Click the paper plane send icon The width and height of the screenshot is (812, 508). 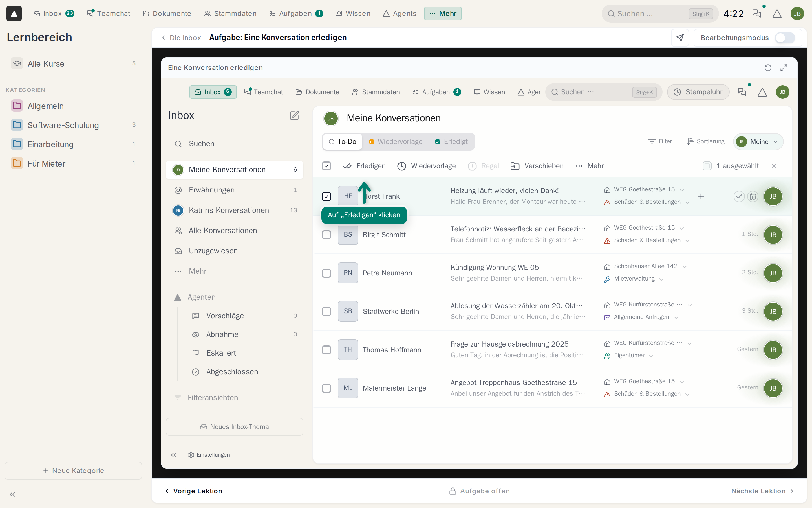click(x=680, y=38)
